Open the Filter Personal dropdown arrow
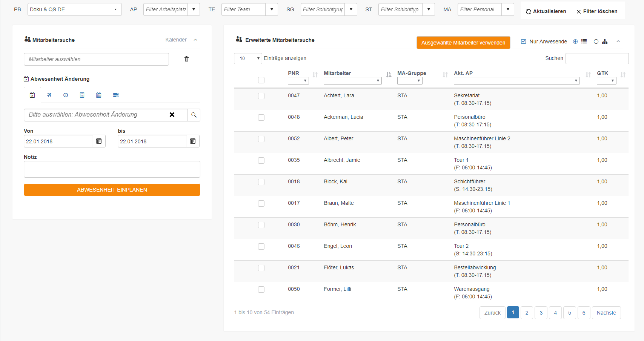644x341 pixels. tap(508, 9)
